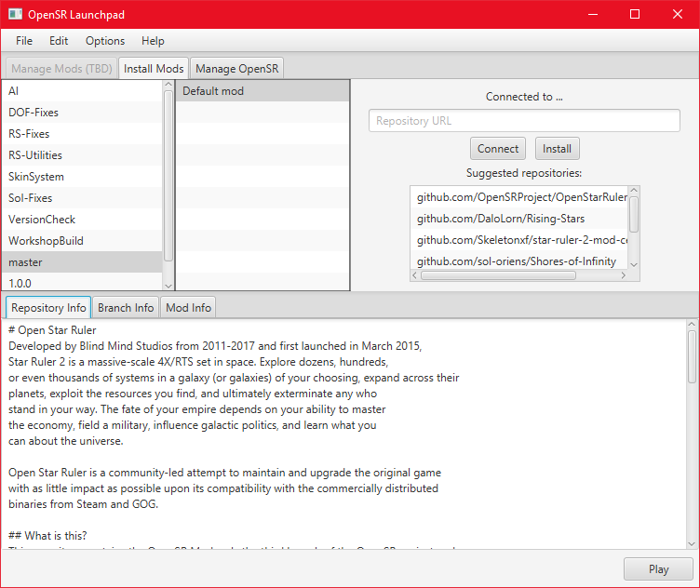Click the Install button
Screen dimensions: 700x588
557,149
